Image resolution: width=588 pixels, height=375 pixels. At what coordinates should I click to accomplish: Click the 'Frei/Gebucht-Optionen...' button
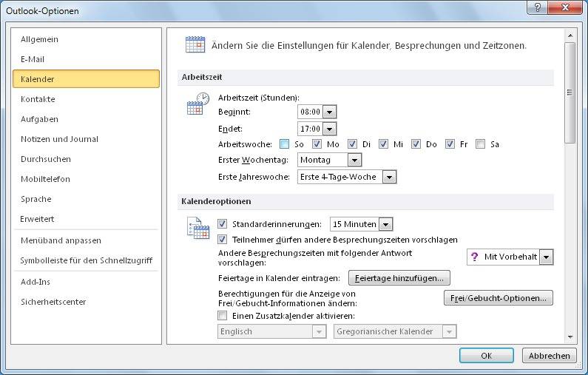(x=499, y=298)
